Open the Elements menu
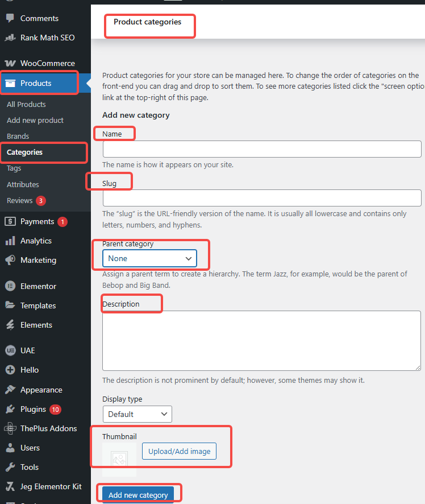 pos(36,325)
